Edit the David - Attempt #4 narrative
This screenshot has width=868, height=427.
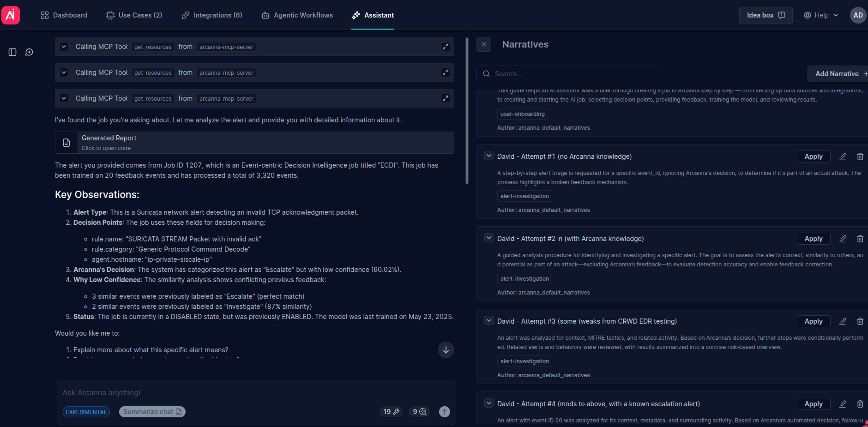(x=843, y=404)
